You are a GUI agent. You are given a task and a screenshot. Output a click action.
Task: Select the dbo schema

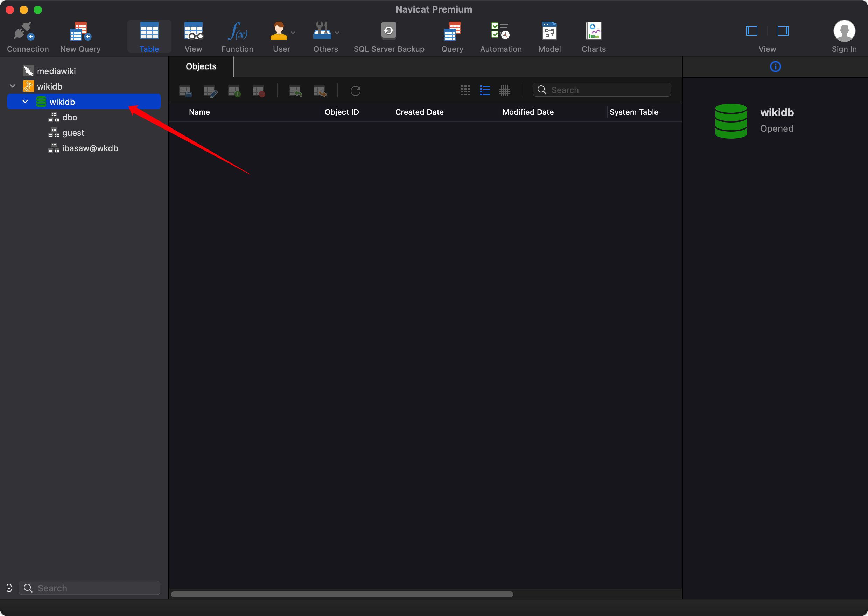(69, 117)
